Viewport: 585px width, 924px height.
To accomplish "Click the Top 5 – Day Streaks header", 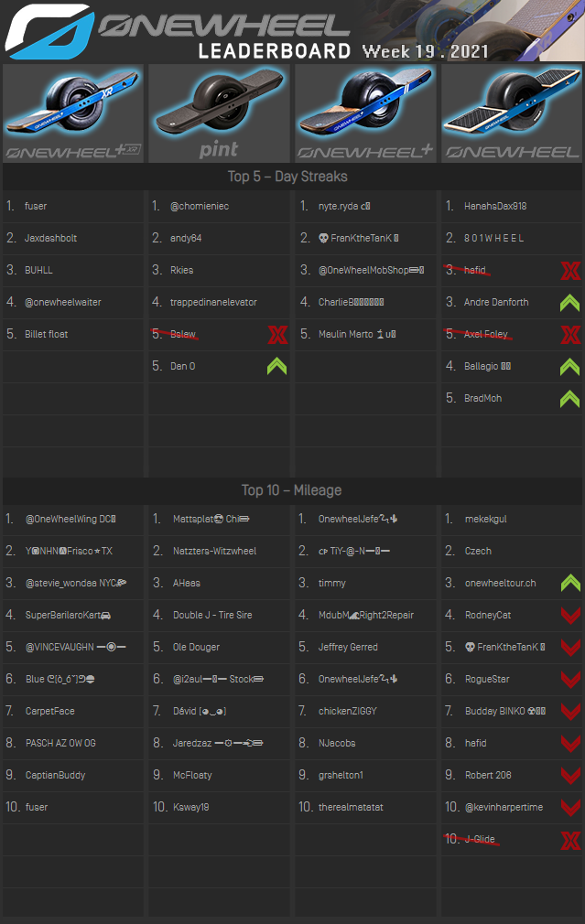I will (x=287, y=177).
